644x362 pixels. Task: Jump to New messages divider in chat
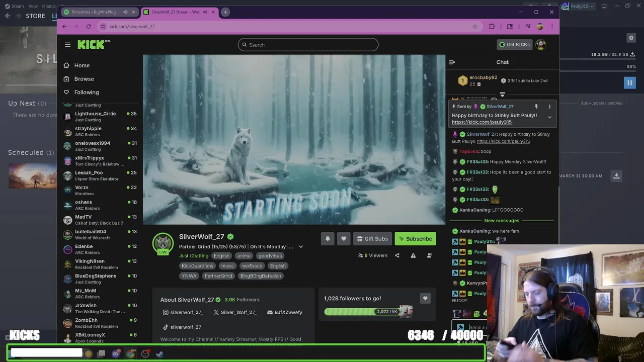(x=502, y=221)
